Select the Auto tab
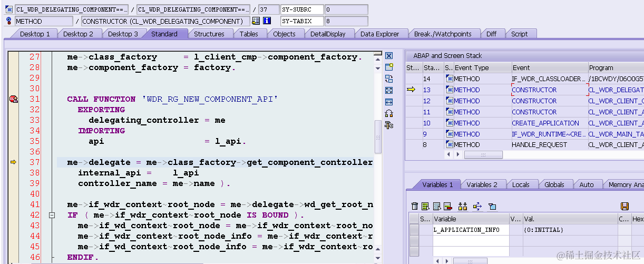This screenshot has height=264, width=644. click(x=586, y=184)
